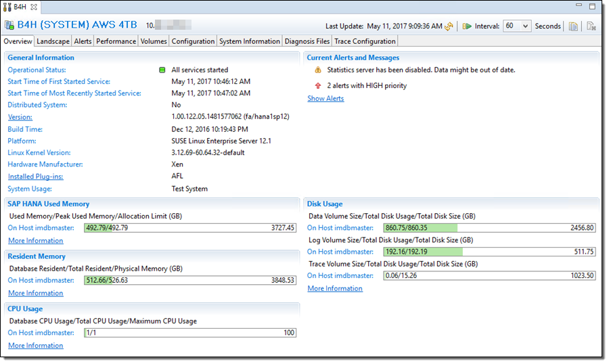Click the yellow warning icon for statistics server
This screenshot has height=364, width=609.
pos(318,70)
